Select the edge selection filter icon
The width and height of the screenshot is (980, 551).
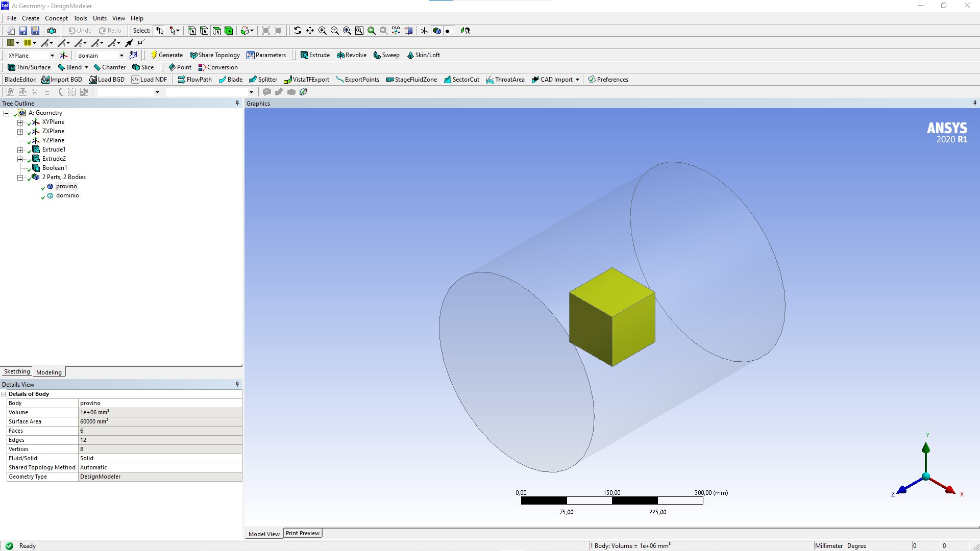204,31
